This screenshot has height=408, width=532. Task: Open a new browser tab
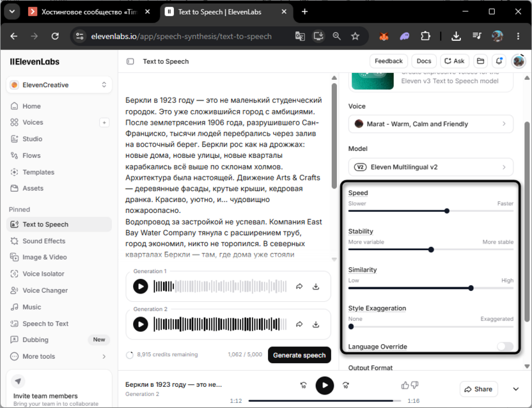click(304, 12)
